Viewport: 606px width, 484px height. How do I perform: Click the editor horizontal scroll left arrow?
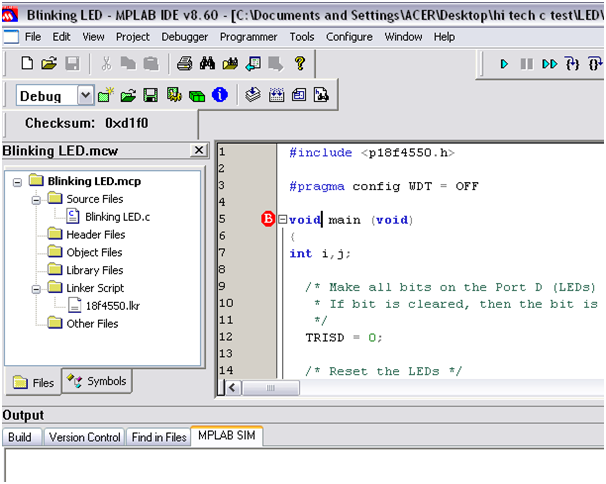[232, 388]
